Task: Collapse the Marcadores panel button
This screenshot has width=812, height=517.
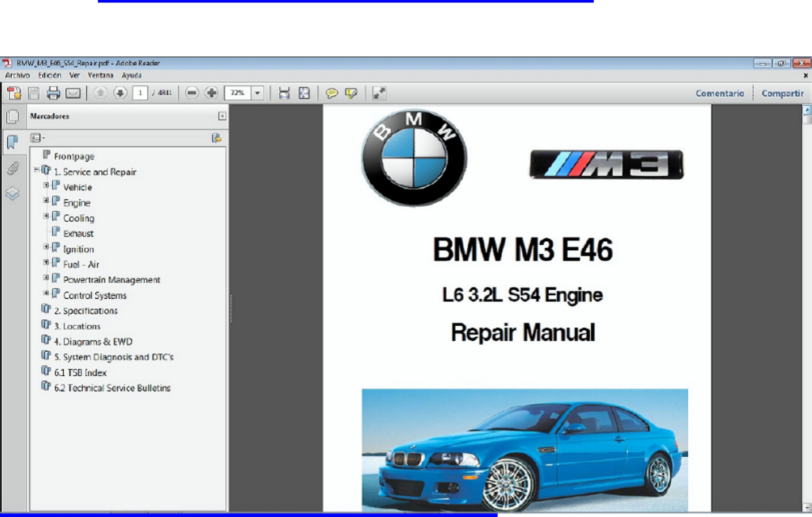Action: coord(222,116)
